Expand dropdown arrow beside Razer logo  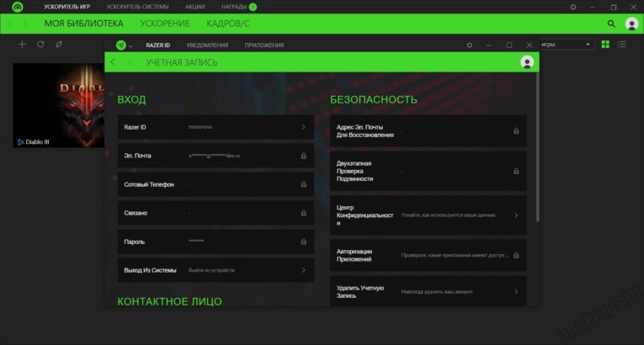[x=130, y=46]
